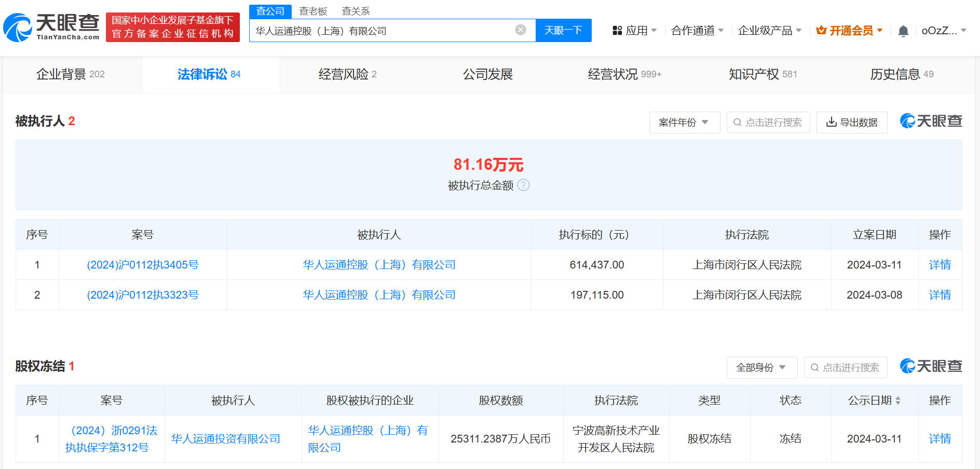Select the 查老板 search tab
Screen dimensions: 980x469
coord(313,11)
